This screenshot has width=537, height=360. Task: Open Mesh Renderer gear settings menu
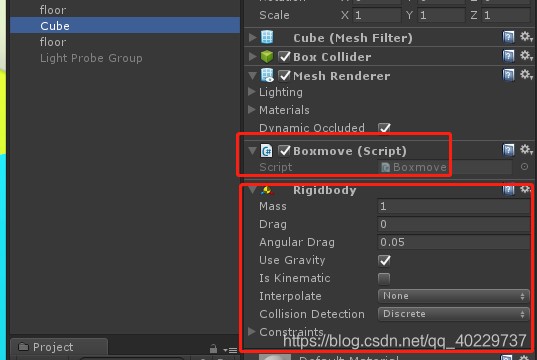point(526,74)
